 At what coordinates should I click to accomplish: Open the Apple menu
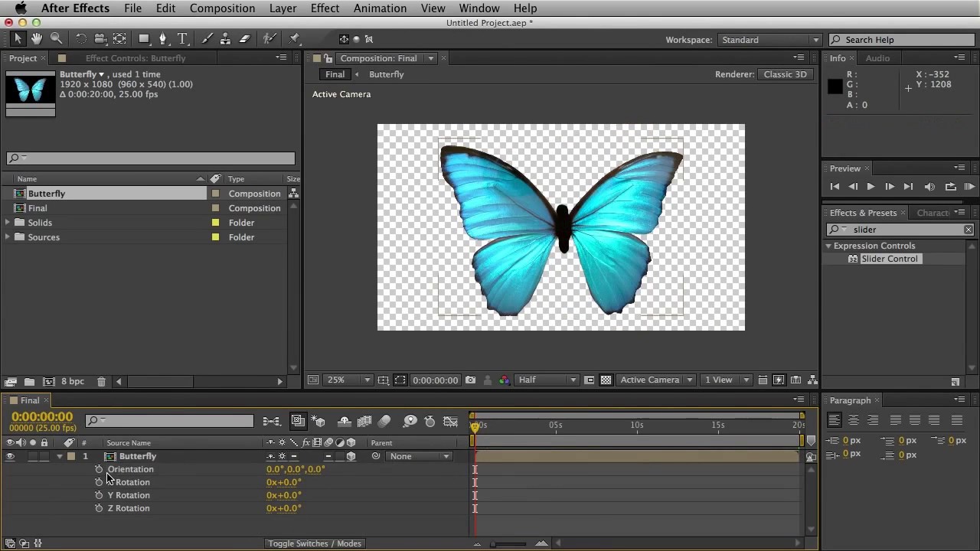coord(21,8)
